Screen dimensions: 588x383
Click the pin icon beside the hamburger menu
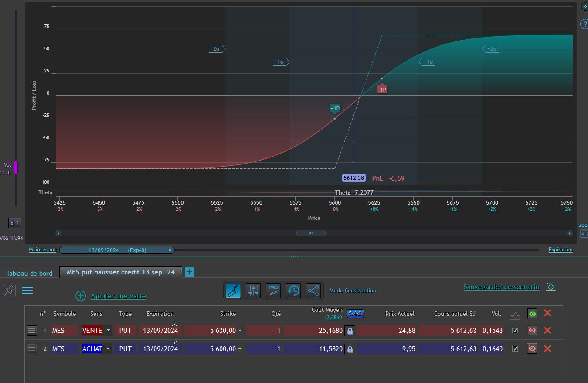[9, 291]
